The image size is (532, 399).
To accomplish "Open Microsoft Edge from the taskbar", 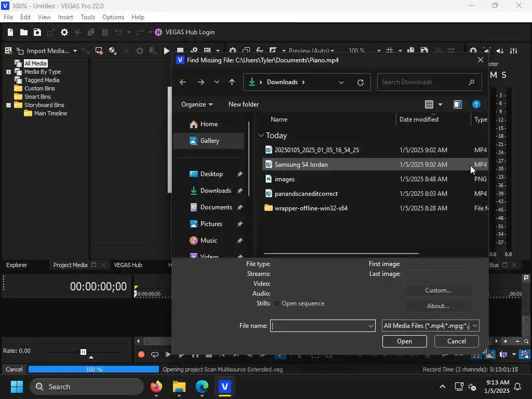I will point(202,387).
